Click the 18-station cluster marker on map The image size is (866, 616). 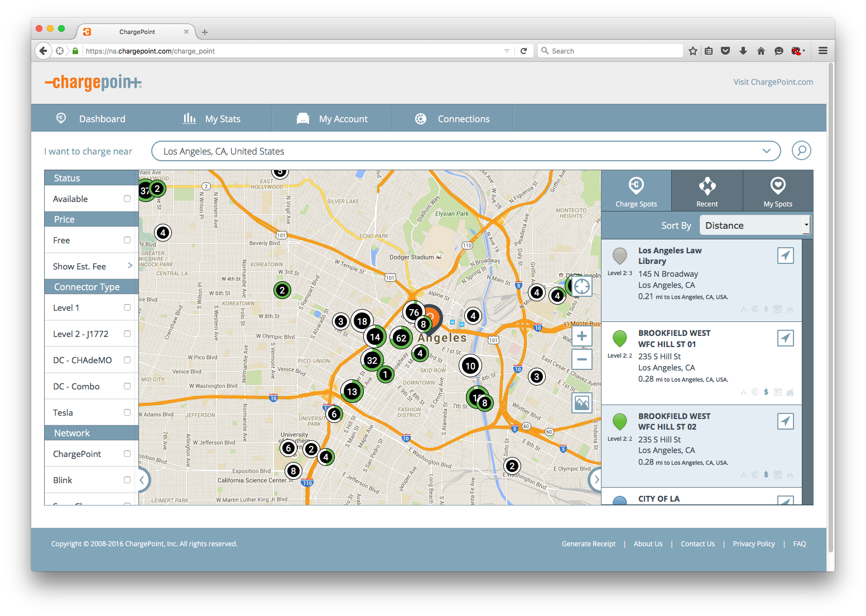362,321
